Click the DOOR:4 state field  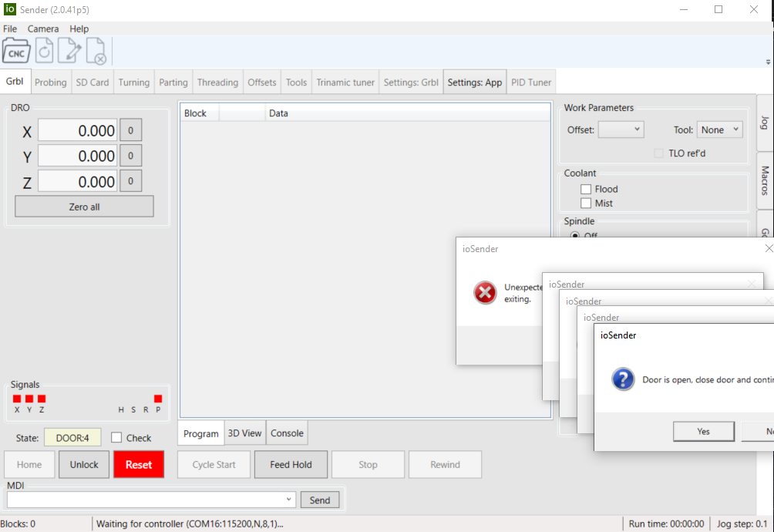(72, 438)
